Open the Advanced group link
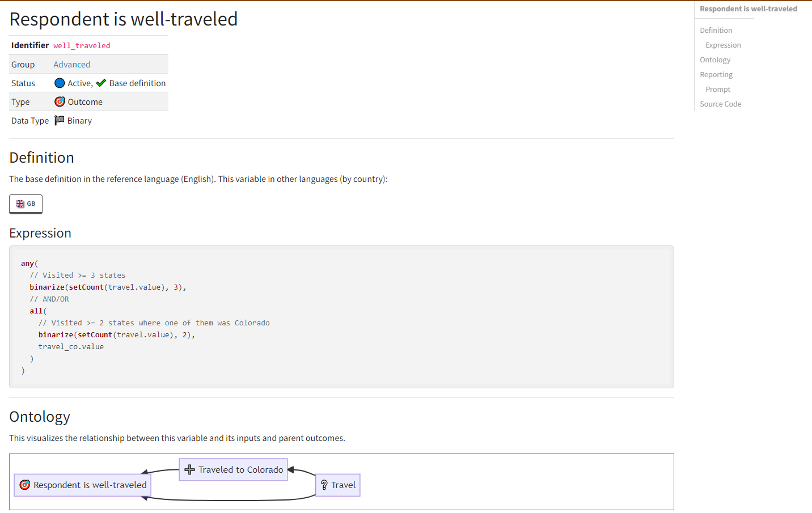 [x=72, y=65]
